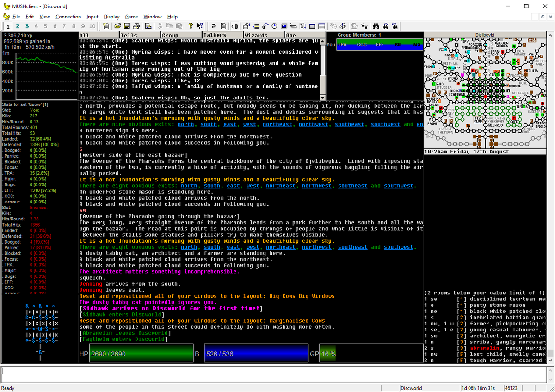This screenshot has height=392, width=555.
Task: Open the File menu
Action: tap(16, 17)
